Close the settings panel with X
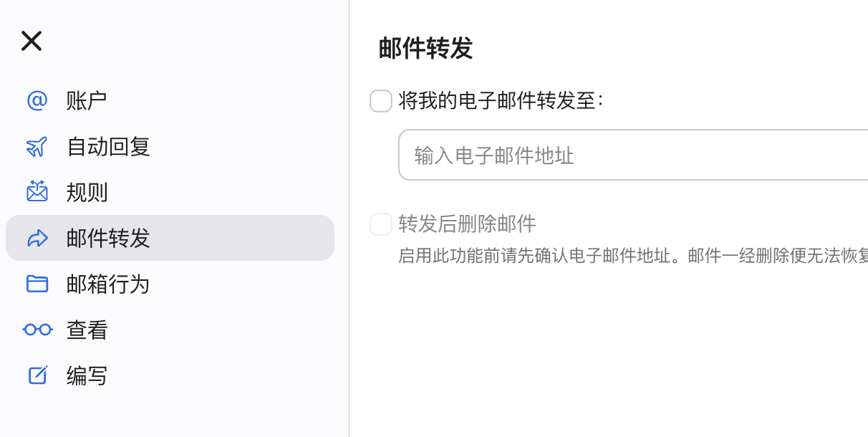 [32, 41]
